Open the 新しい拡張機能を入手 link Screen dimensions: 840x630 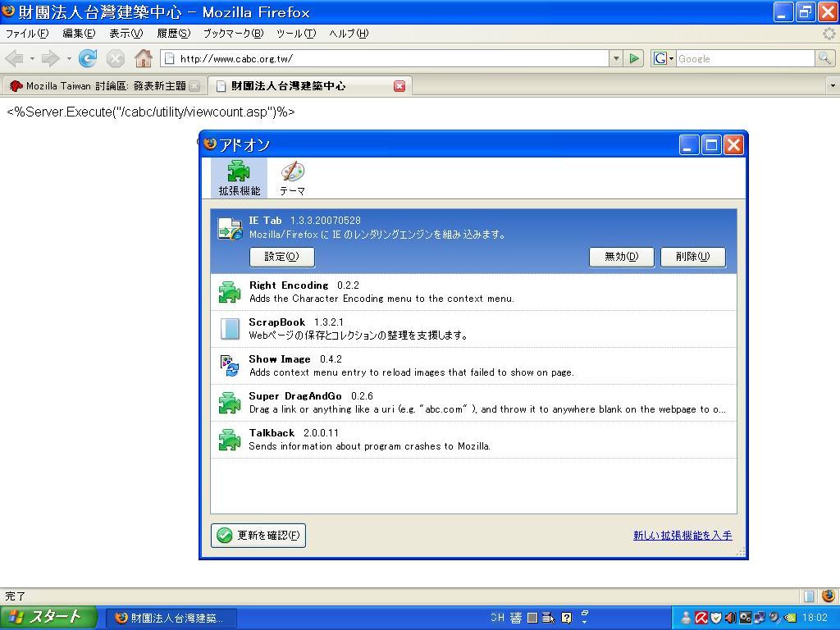point(682,536)
